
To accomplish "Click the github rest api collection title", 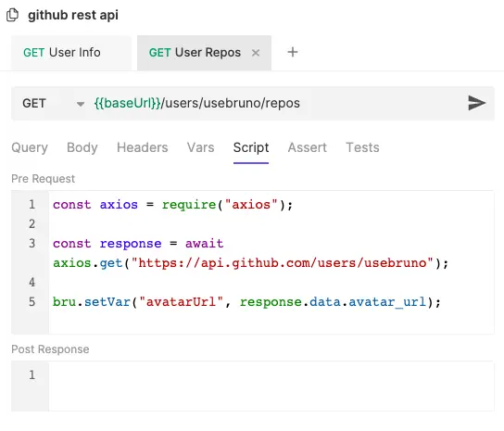I will pos(73,15).
